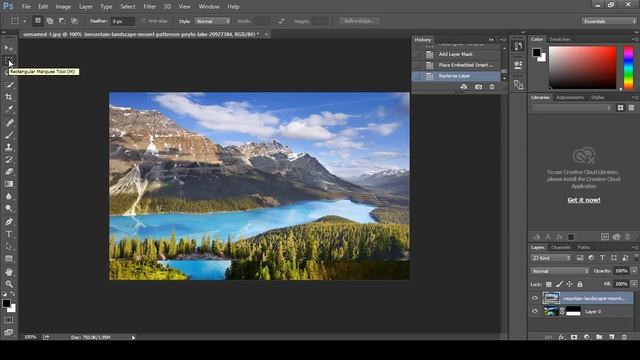
Task: Open status bar info arrow
Action: tap(133, 337)
